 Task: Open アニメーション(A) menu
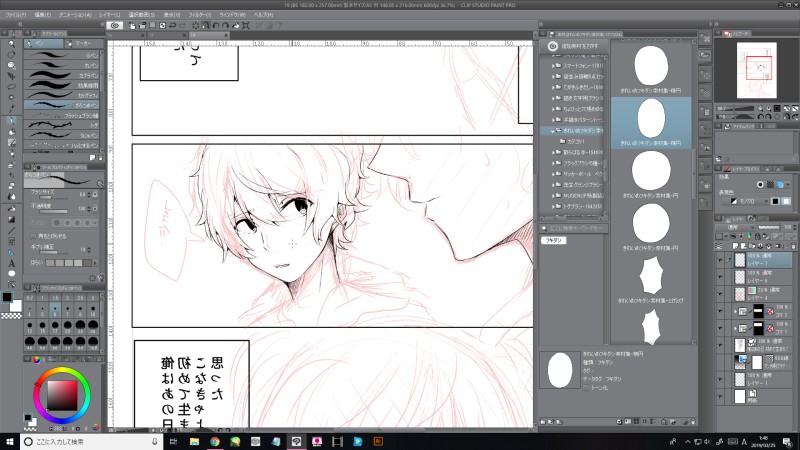click(75, 15)
